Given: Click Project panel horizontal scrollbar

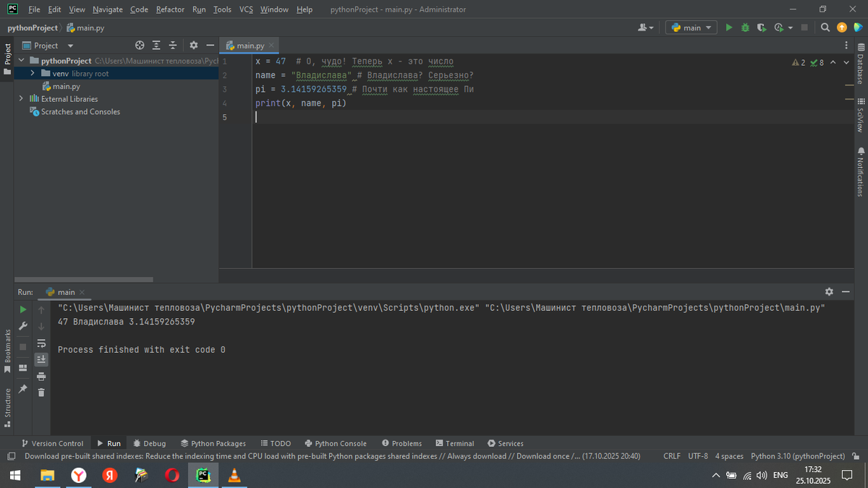Looking at the screenshot, I should pos(85,279).
